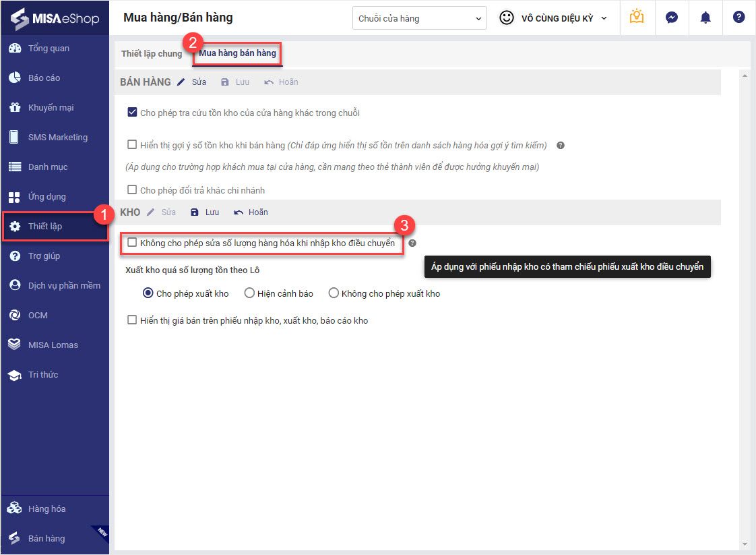Open the notifications bell icon

click(705, 18)
